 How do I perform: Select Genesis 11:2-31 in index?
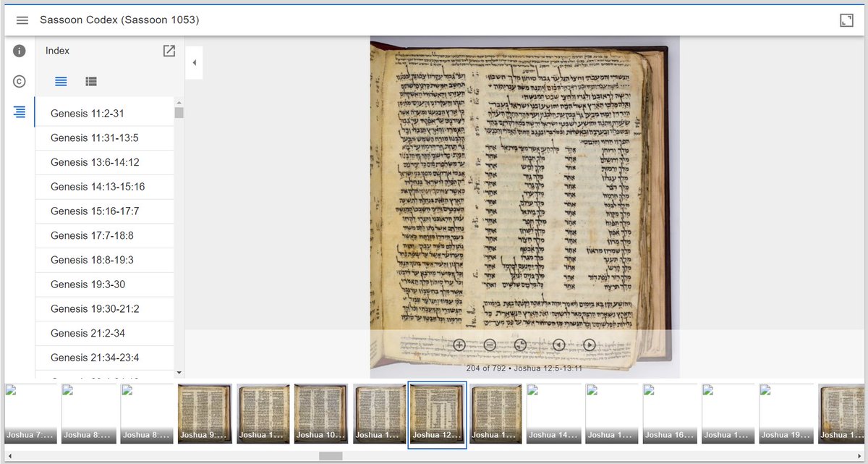pyautogui.click(x=105, y=114)
